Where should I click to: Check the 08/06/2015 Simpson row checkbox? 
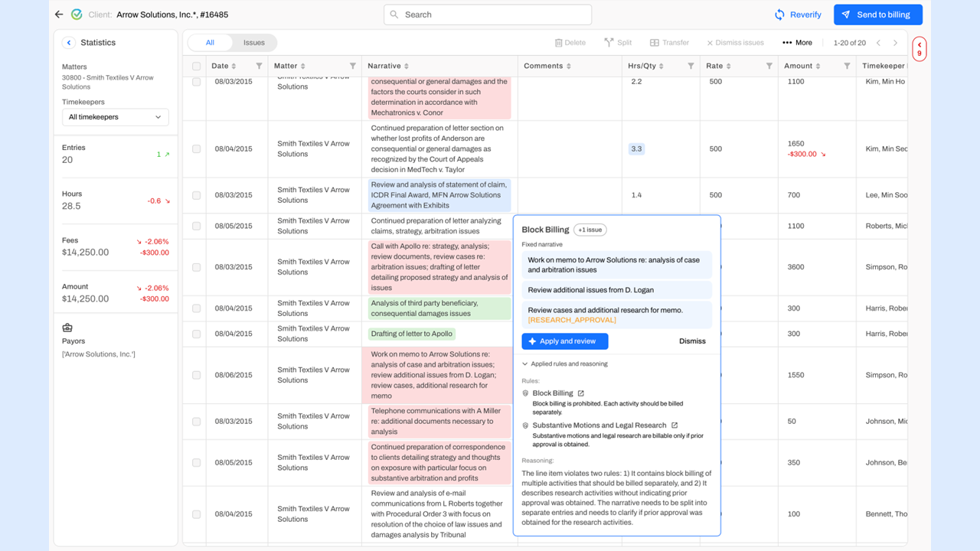(197, 375)
